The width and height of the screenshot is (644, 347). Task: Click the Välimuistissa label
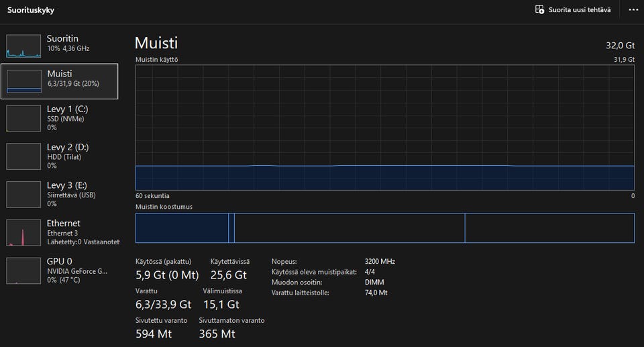click(223, 291)
